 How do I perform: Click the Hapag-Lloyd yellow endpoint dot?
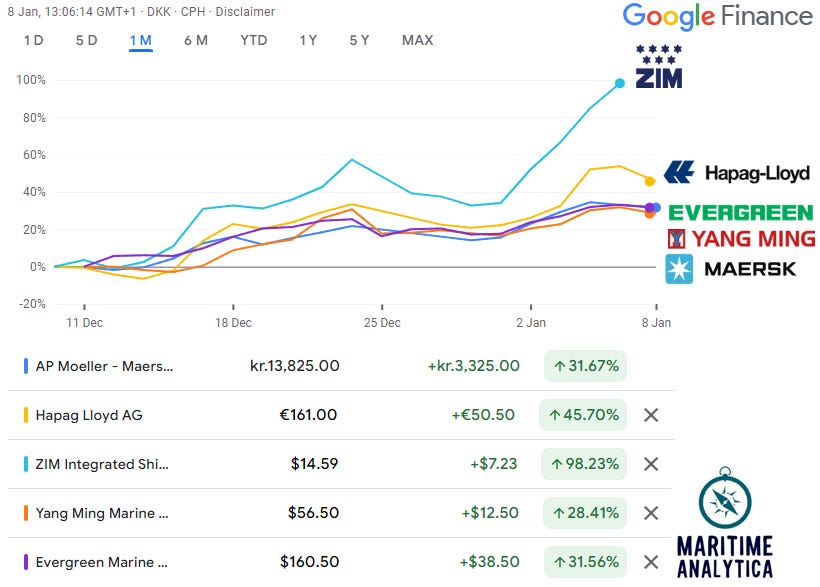click(x=650, y=181)
